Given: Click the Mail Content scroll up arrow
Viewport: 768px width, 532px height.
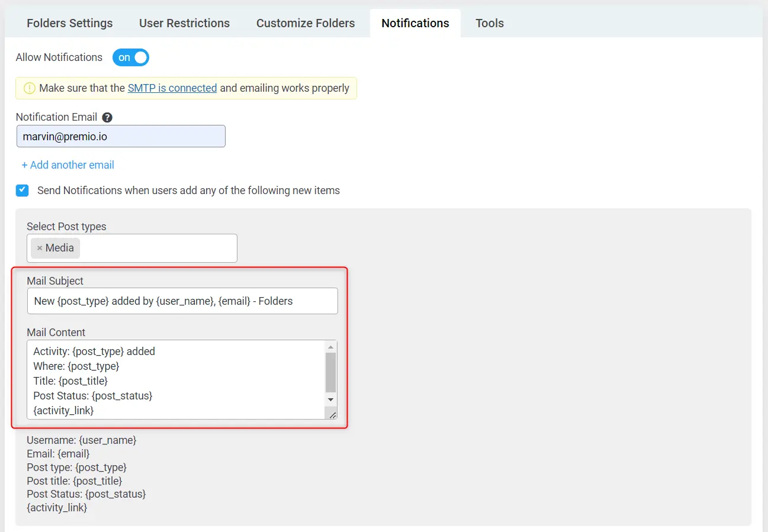Looking at the screenshot, I should (x=330, y=347).
